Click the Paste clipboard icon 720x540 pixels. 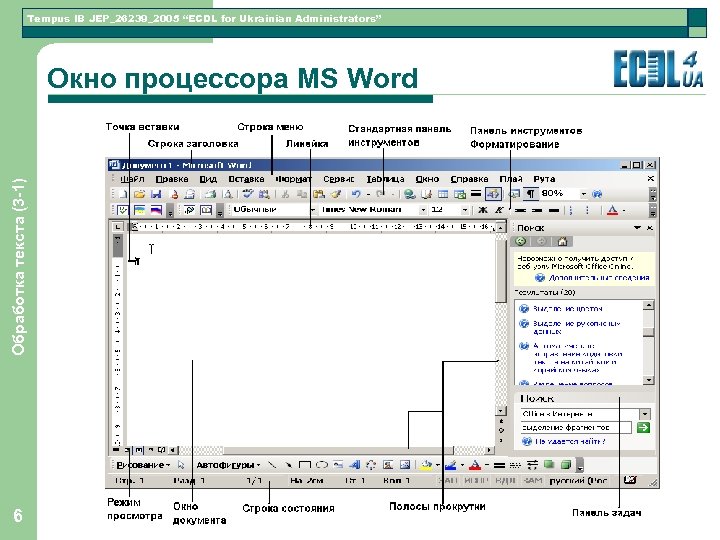pyautogui.click(x=319, y=194)
